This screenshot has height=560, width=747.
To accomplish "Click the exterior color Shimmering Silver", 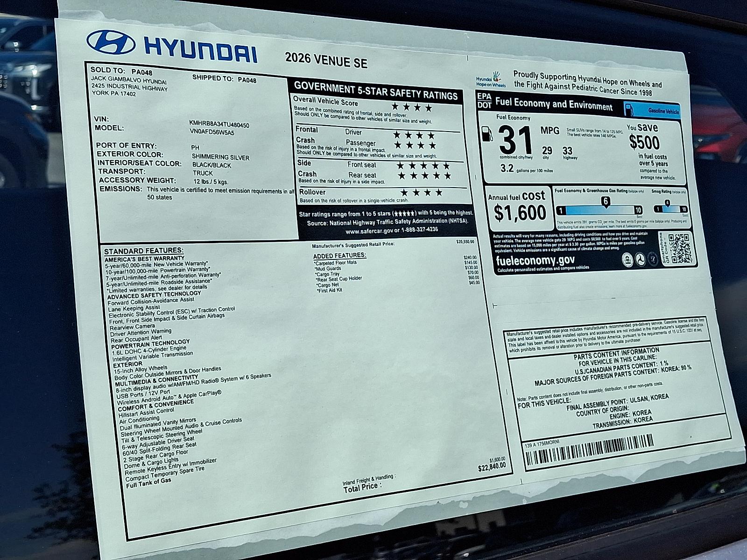I will 220,157.
